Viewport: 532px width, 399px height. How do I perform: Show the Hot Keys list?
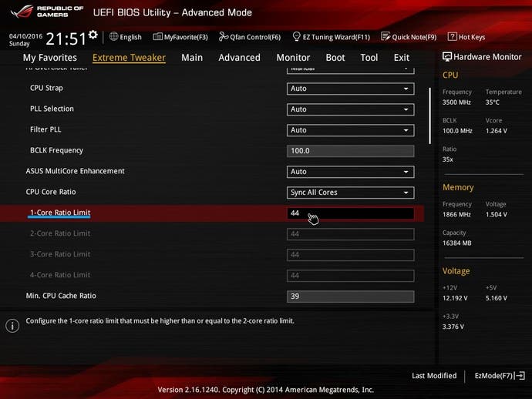(466, 37)
